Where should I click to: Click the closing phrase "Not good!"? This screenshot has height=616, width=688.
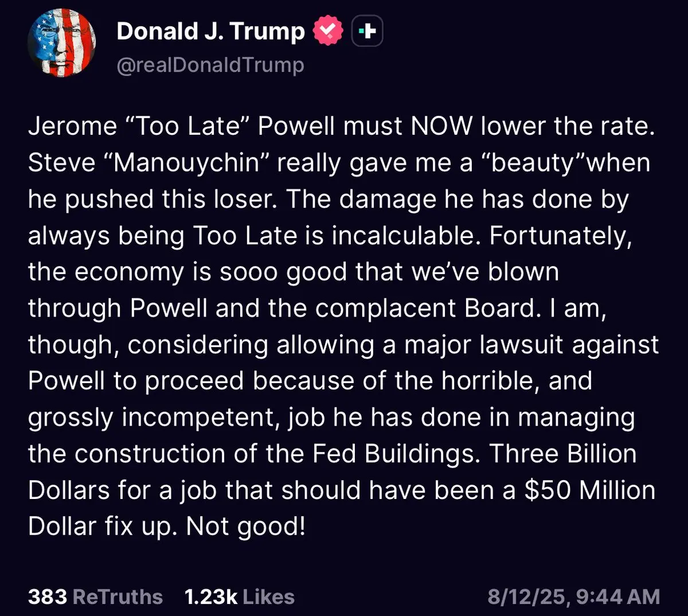[246, 527]
